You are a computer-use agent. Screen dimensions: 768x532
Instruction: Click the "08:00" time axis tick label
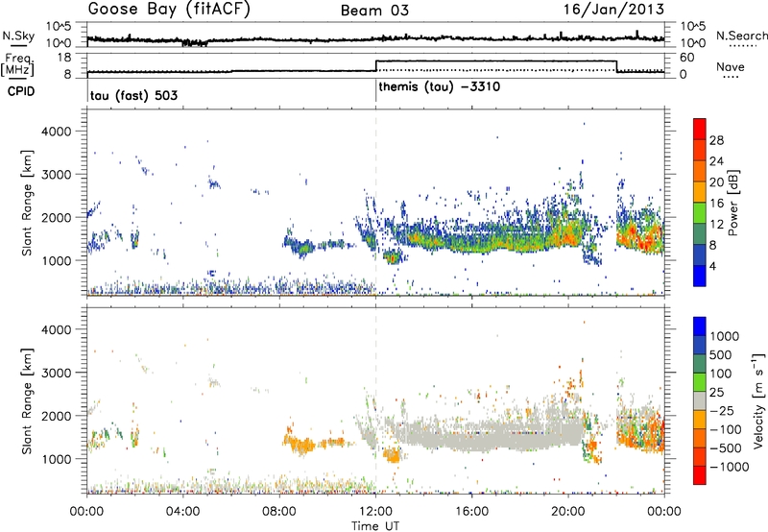coord(279,512)
